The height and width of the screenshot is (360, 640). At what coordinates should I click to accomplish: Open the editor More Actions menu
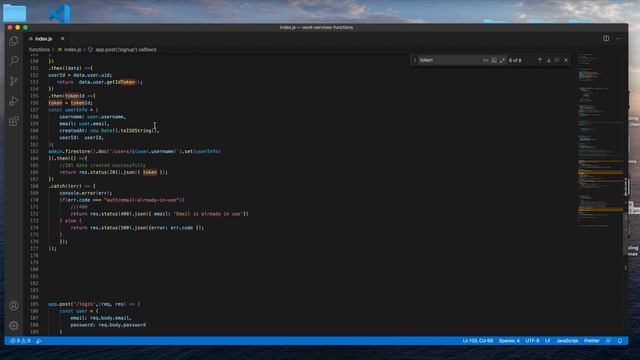pyautogui.click(x=618, y=38)
